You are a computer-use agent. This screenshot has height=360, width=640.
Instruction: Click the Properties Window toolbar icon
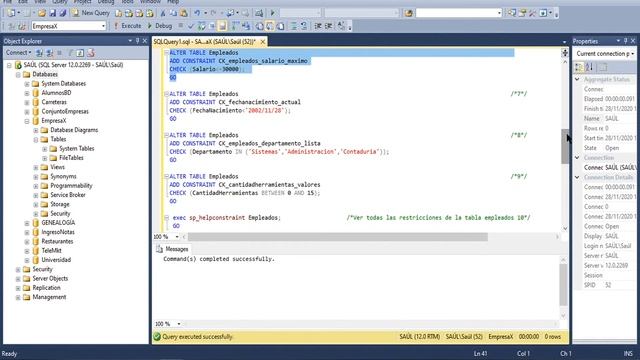tap(522, 13)
